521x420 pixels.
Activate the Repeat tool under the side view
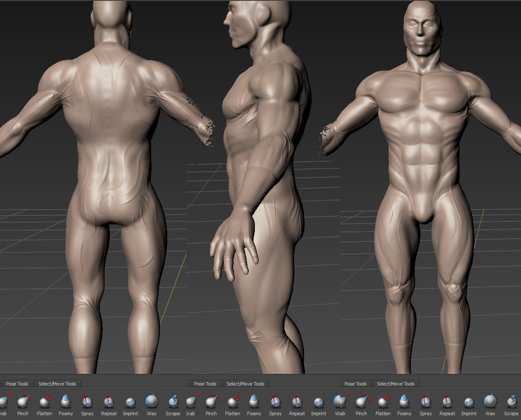coord(297,404)
